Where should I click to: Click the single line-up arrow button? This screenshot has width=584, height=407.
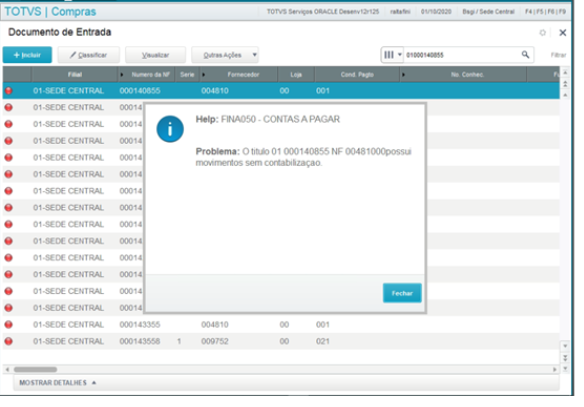point(565,95)
